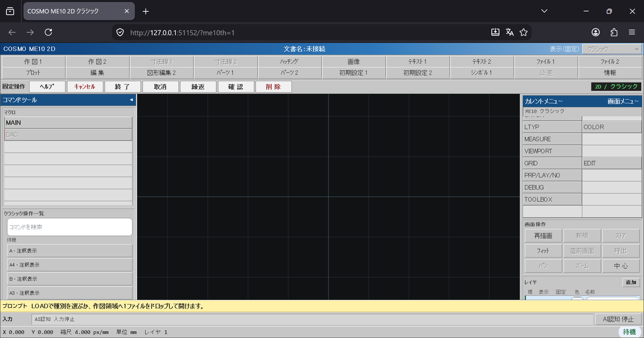Image resolution: width=644 pixels, height=338 pixels.
Task: Click the 再描画 redraw button
Action: tap(543, 236)
